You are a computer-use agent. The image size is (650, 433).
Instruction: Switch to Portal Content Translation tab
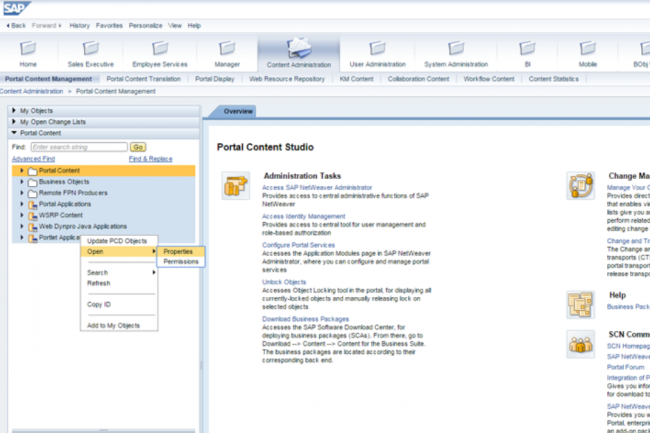(143, 78)
